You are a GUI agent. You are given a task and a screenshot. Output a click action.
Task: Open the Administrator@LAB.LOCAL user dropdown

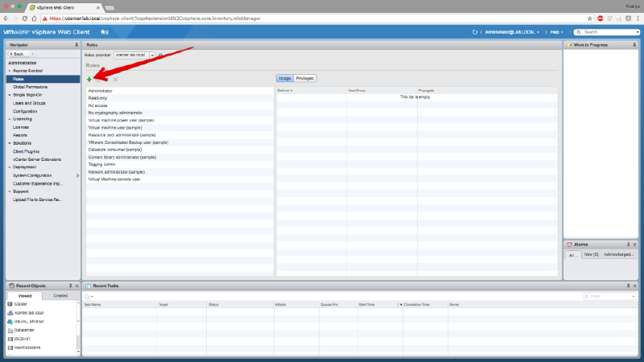click(x=512, y=32)
